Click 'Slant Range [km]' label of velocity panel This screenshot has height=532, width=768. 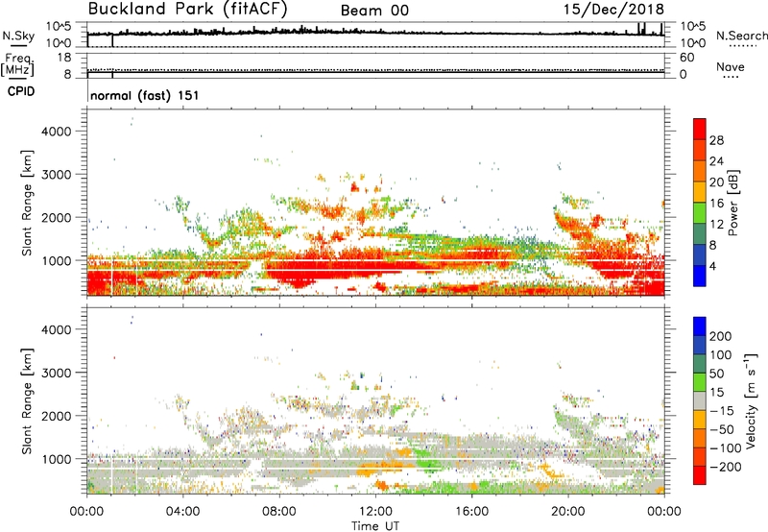[27, 401]
